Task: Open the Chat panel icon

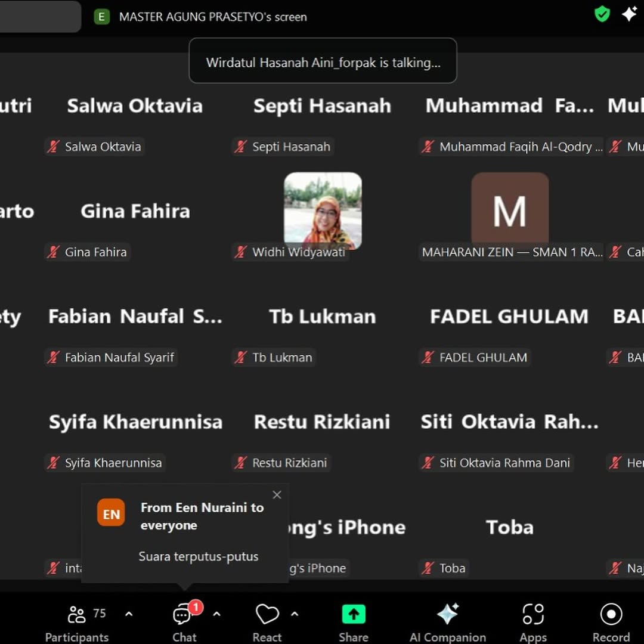Action: click(x=182, y=614)
